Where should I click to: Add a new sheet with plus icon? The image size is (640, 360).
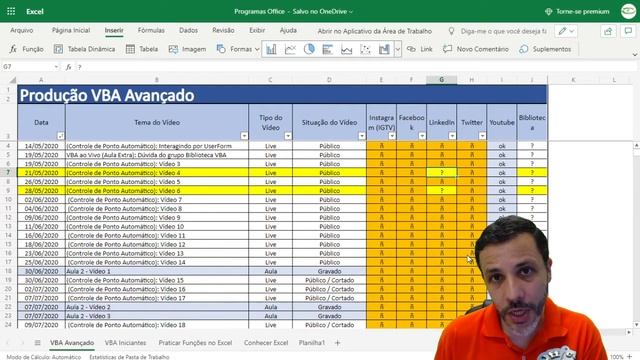(x=337, y=343)
